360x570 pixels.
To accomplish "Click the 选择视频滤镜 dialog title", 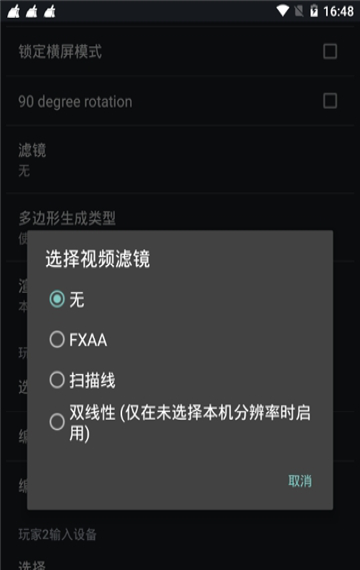I will pyautogui.click(x=97, y=259).
